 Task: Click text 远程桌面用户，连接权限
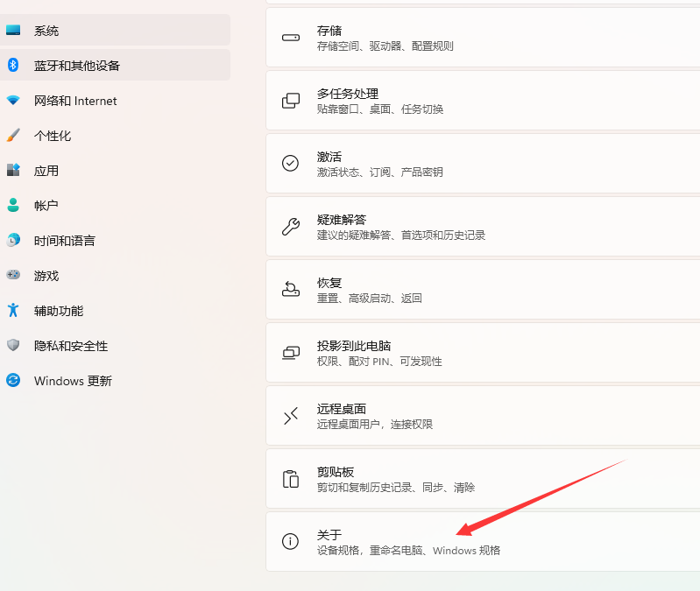[x=375, y=424]
